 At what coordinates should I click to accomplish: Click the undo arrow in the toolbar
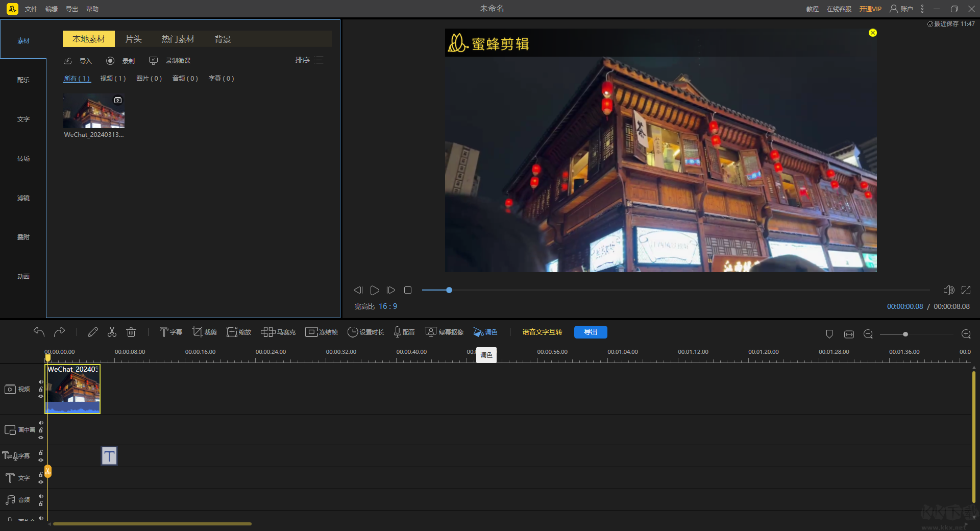(39, 332)
